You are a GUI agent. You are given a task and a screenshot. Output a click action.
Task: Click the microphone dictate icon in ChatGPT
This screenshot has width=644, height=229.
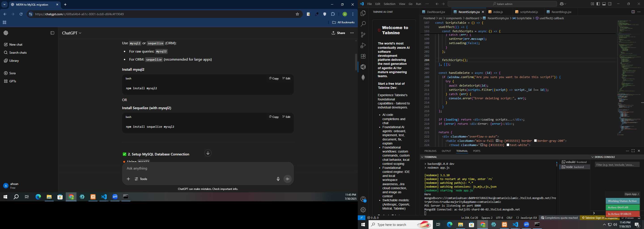(278, 179)
